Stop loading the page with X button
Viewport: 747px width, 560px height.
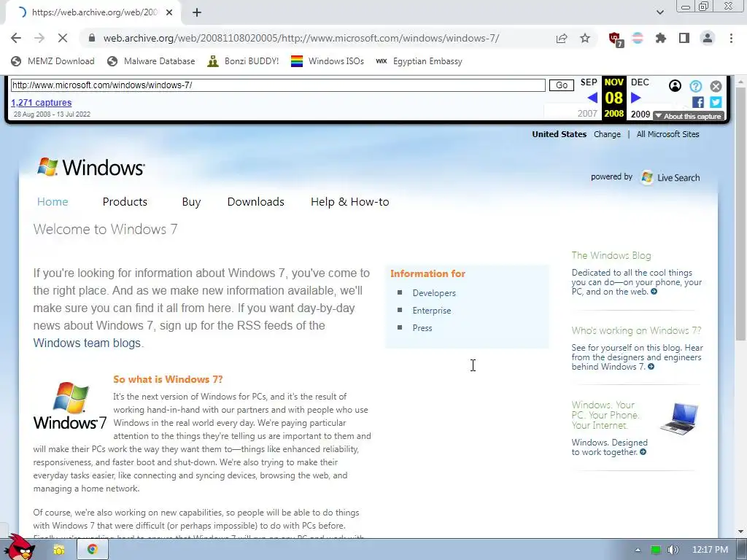click(63, 38)
